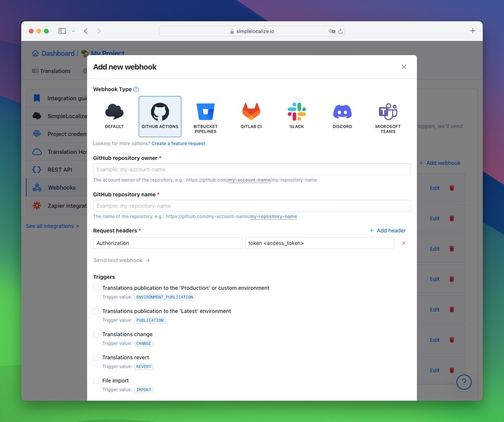Click the REVERT trigger value tag

[144, 367]
